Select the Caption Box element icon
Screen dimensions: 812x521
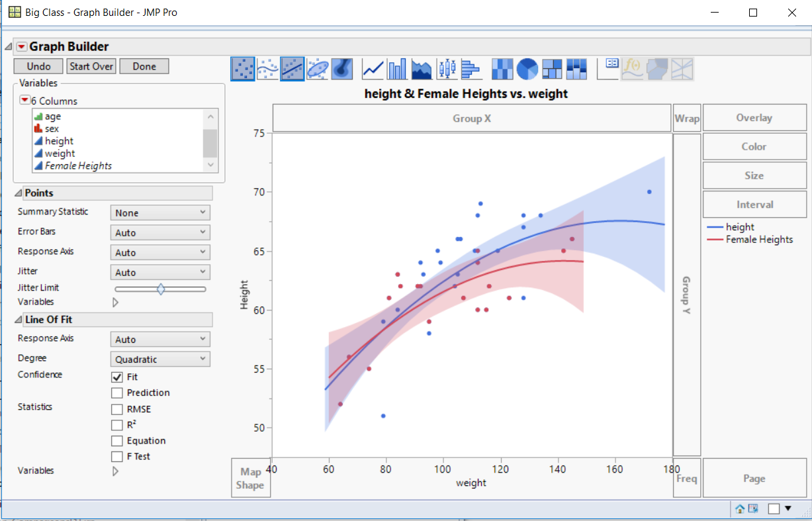tap(608, 68)
